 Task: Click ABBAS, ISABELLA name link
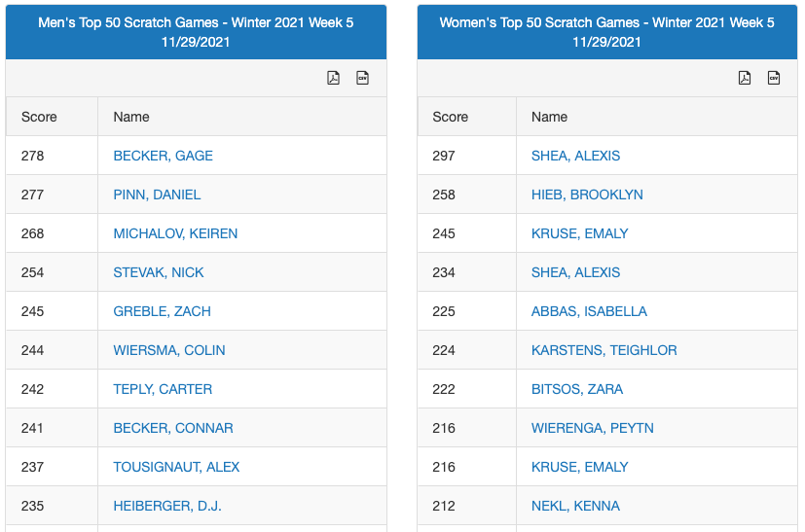[589, 311]
